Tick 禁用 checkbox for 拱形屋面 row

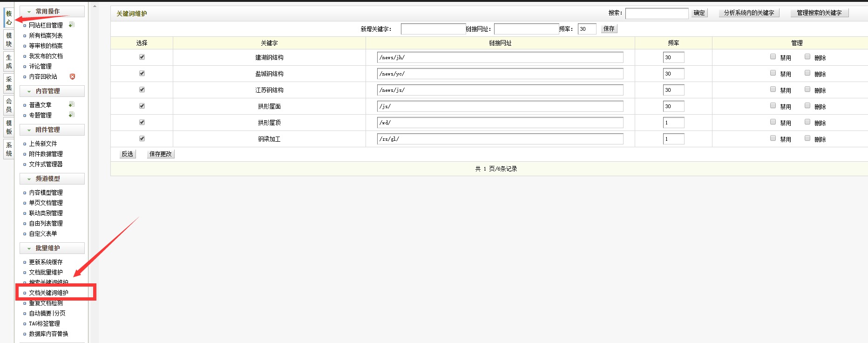pyautogui.click(x=773, y=106)
